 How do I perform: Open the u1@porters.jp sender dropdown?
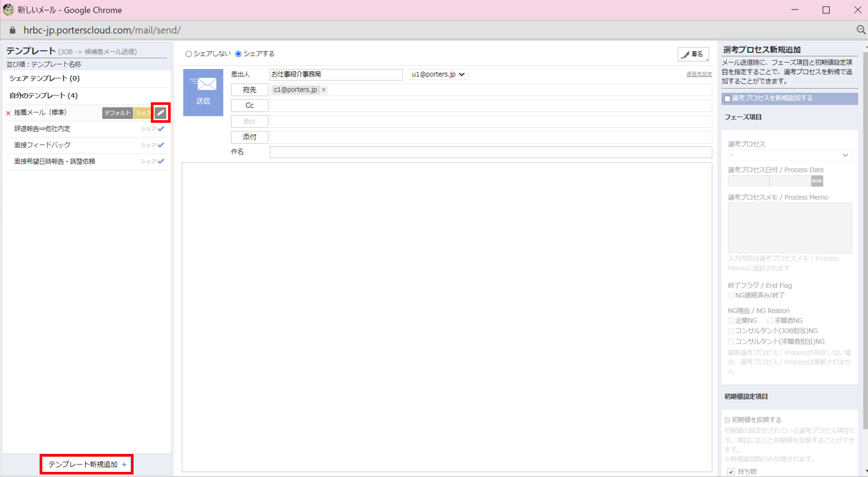(x=438, y=75)
